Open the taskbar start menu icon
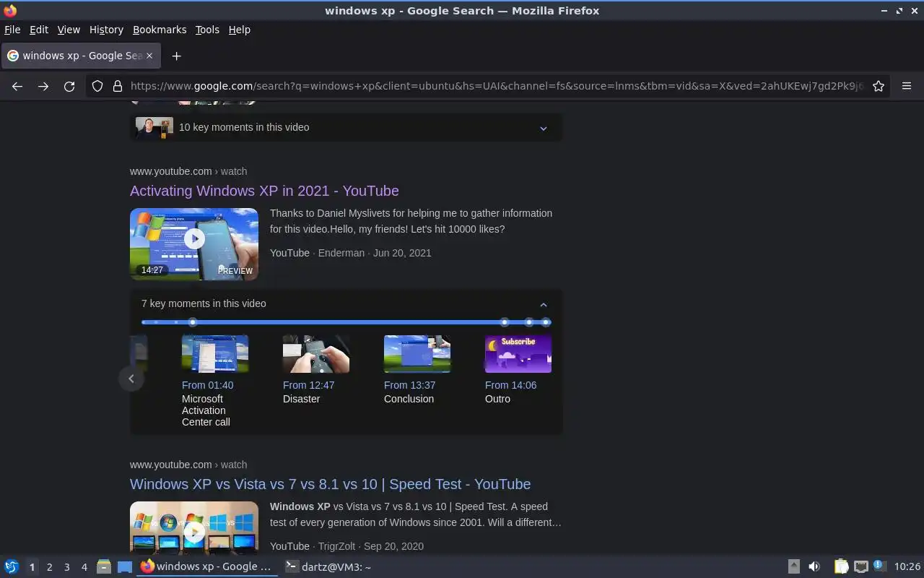The width and height of the screenshot is (924, 578). coord(11,566)
